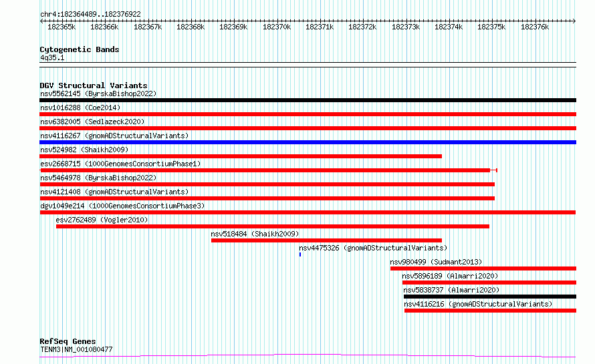Screen dimensions: 595x364
Task: Click the Cytogenetic Bands track title
Action: 80,49
